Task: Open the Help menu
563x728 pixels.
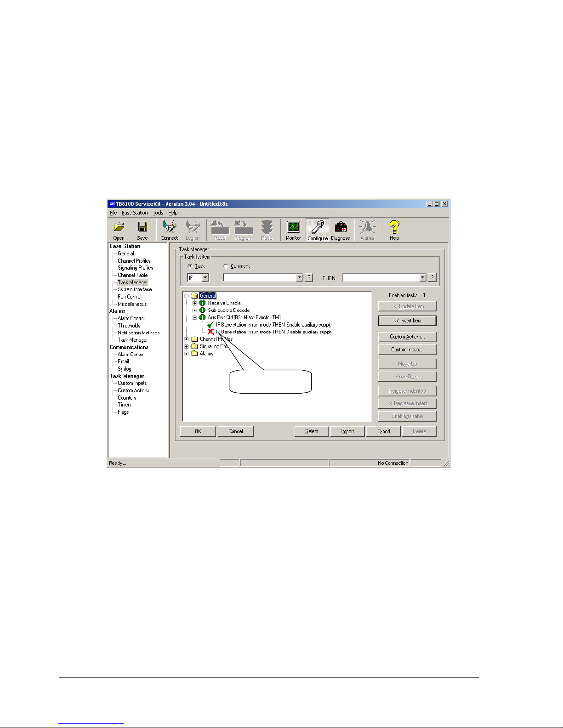Action: tap(173, 213)
